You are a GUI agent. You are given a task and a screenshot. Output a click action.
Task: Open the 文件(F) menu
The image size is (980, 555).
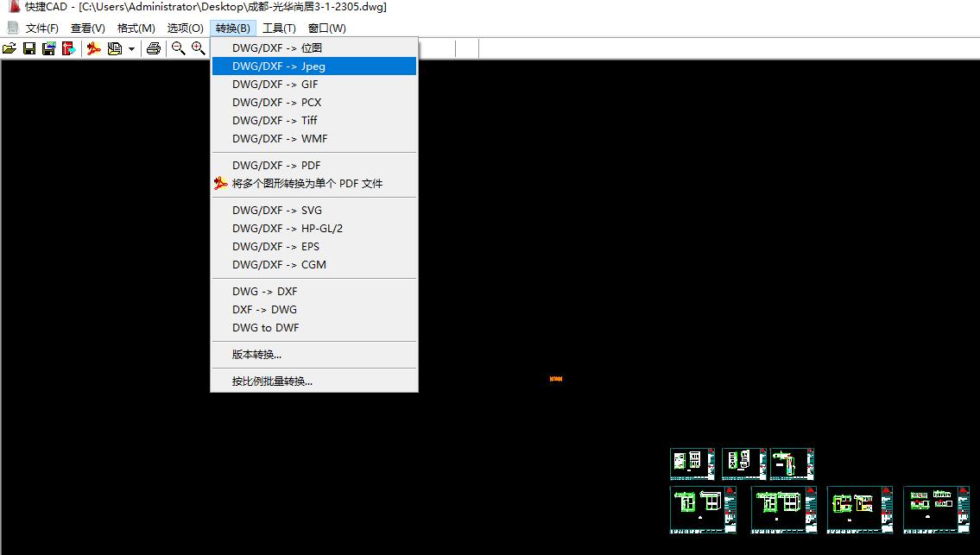click(41, 28)
